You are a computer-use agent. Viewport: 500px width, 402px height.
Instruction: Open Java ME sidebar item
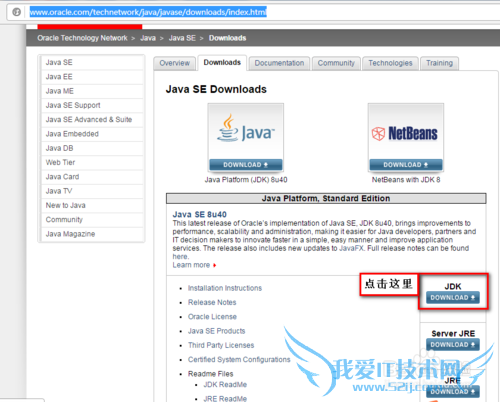coord(92,91)
